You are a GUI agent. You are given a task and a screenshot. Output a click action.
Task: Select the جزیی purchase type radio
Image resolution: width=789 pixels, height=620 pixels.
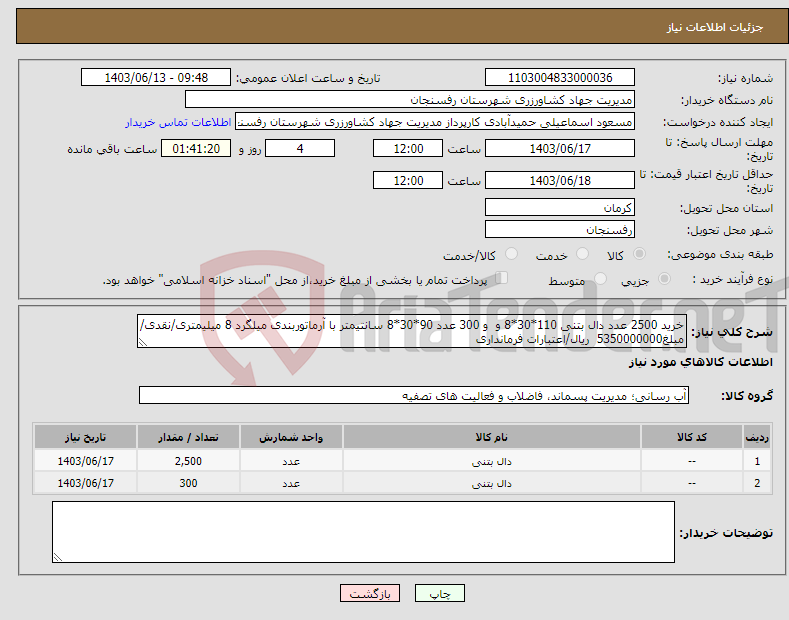[664, 279]
